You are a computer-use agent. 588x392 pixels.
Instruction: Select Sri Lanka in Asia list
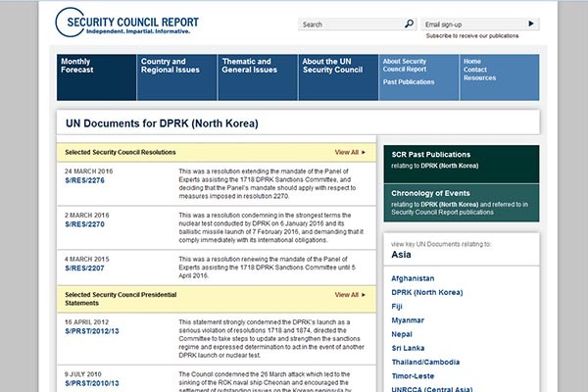point(408,348)
